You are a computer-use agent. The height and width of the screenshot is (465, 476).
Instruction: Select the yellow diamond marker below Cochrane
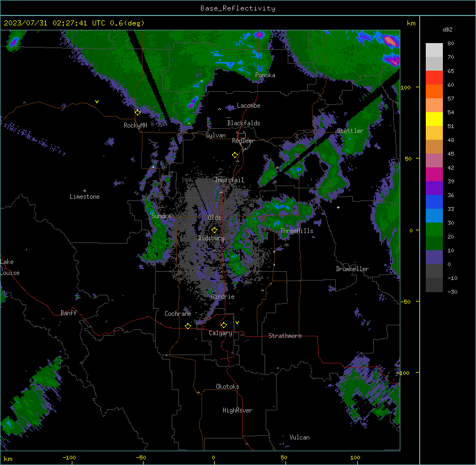(188, 326)
